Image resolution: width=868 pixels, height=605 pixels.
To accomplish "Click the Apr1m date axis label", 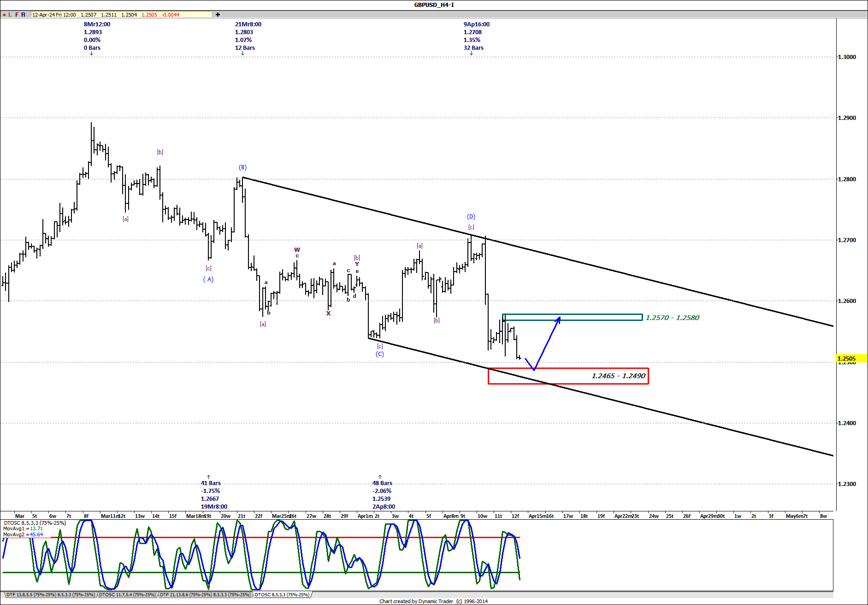I will (x=365, y=516).
